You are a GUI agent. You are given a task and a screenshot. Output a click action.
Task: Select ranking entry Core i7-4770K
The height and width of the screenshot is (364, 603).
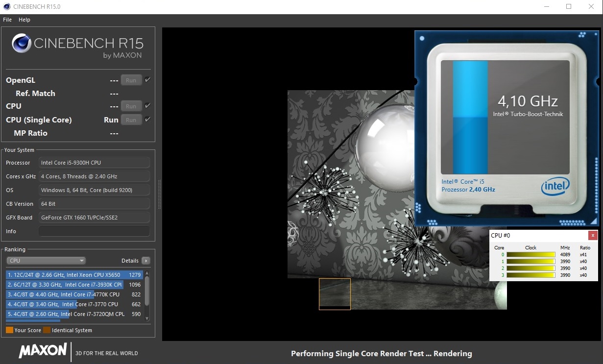[x=74, y=294]
